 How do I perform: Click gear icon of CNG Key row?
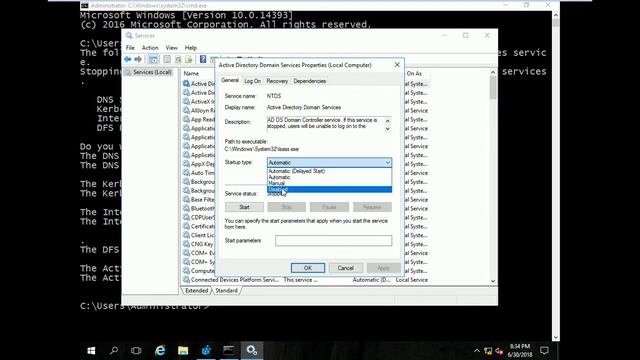click(187, 244)
